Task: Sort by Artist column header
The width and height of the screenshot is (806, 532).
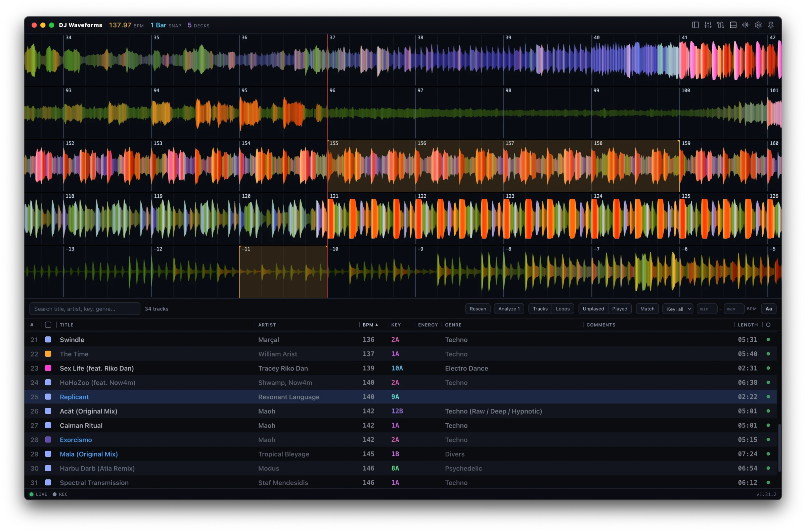Action: pyautogui.click(x=267, y=325)
